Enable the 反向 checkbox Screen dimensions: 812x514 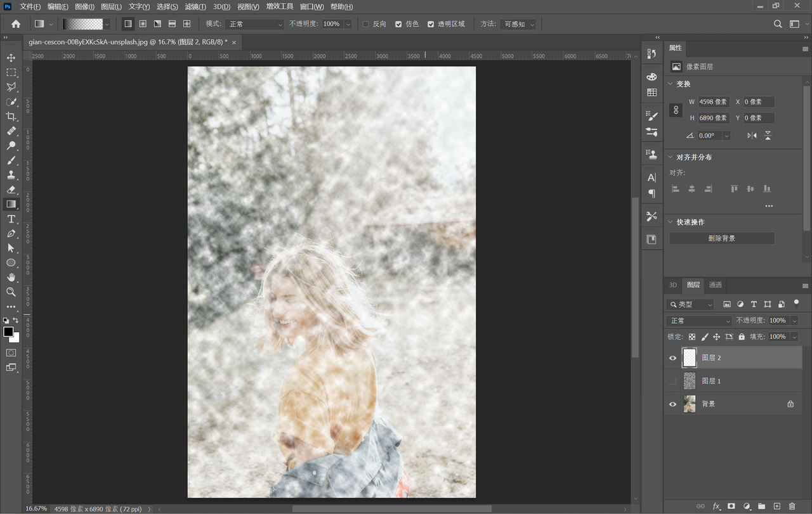point(365,24)
